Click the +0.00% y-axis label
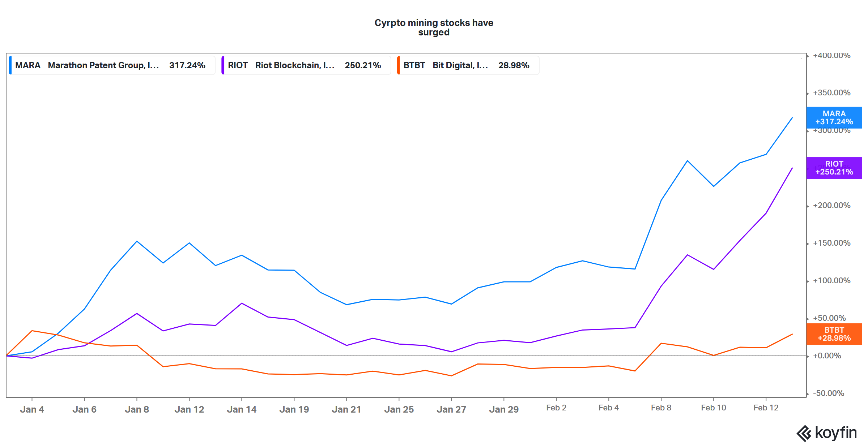 click(x=827, y=356)
